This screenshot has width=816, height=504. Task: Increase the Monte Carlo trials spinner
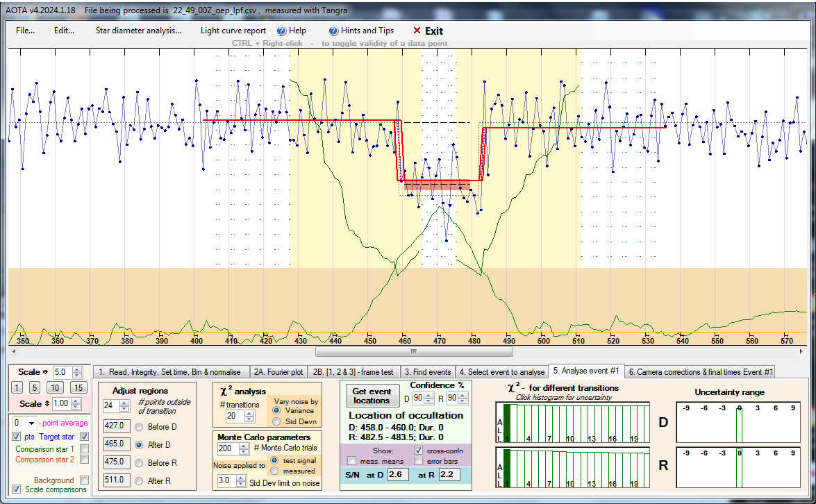pos(243,445)
